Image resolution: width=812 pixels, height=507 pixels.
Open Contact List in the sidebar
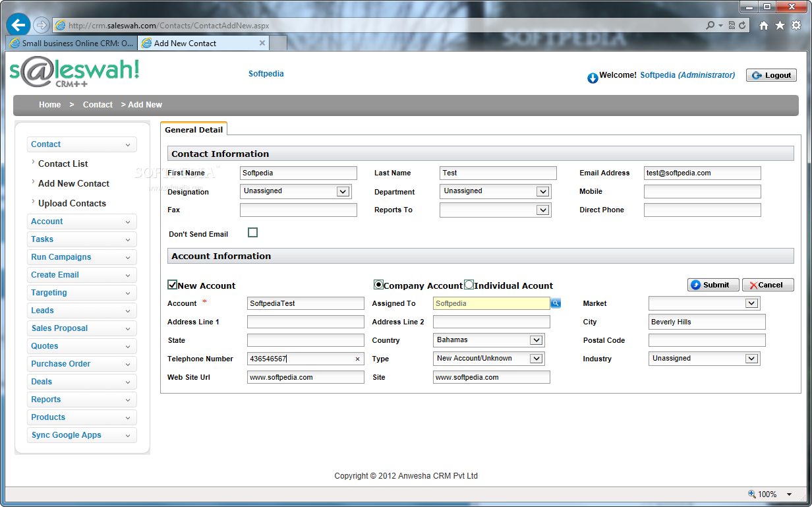pos(63,164)
